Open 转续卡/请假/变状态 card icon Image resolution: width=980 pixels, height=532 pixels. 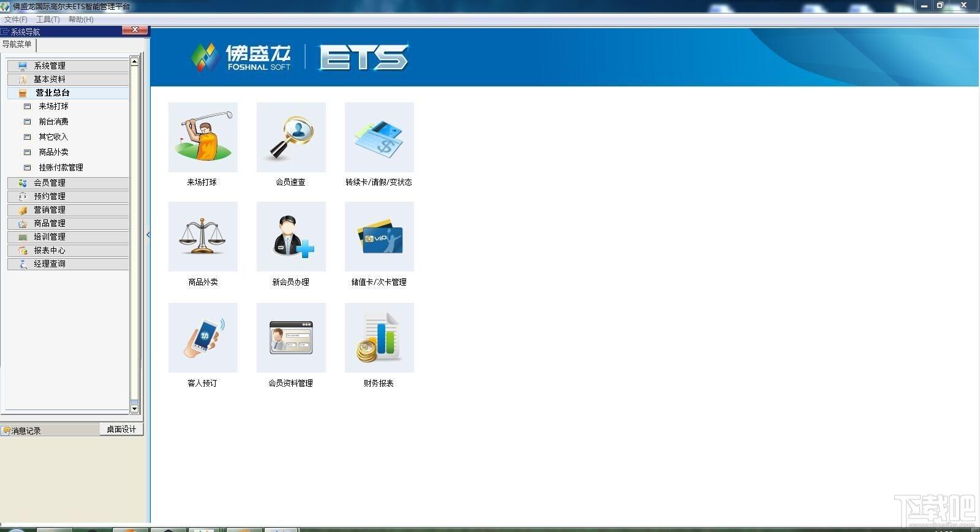tap(379, 137)
